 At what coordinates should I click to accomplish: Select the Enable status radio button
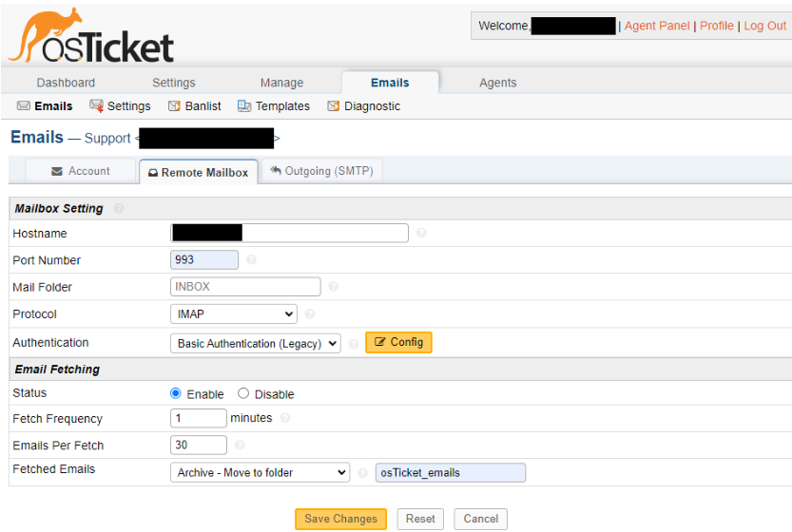click(176, 393)
